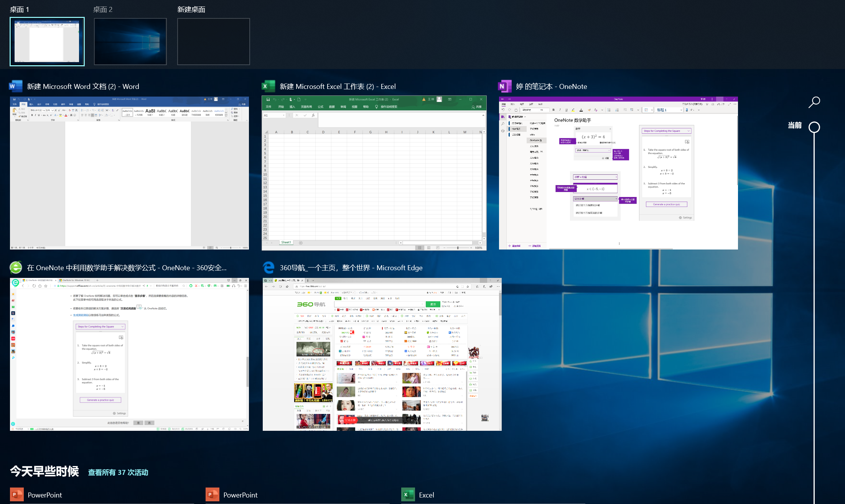This screenshot has height=504, width=845.
Task: Click the first PowerPoint activity icon
Action: pyautogui.click(x=17, y=494)
